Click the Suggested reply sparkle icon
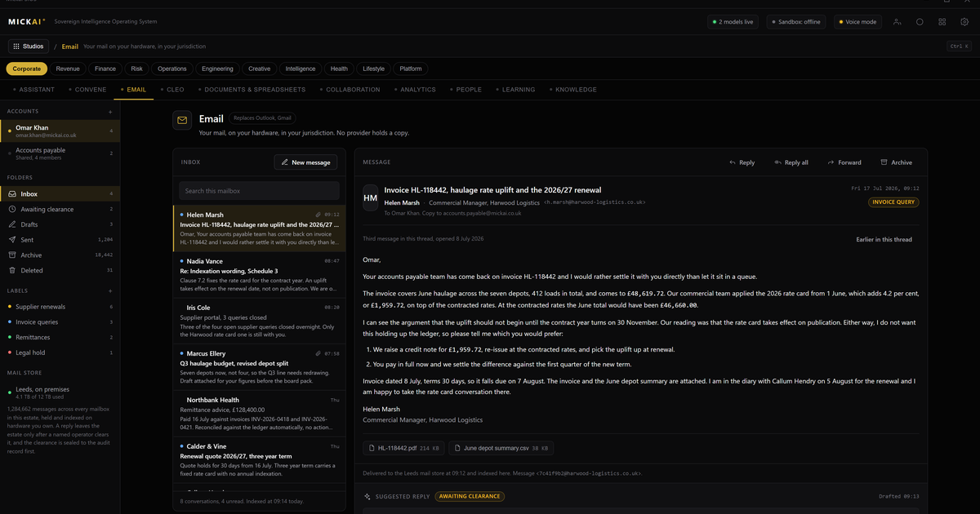980x514 pixels. 367,496
